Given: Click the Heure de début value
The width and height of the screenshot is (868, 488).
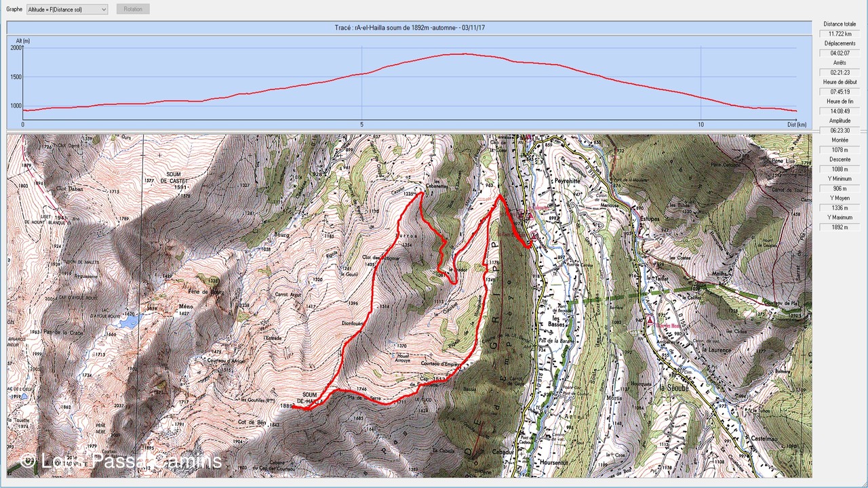Looking at the screenshot, I should pos(840,91).
